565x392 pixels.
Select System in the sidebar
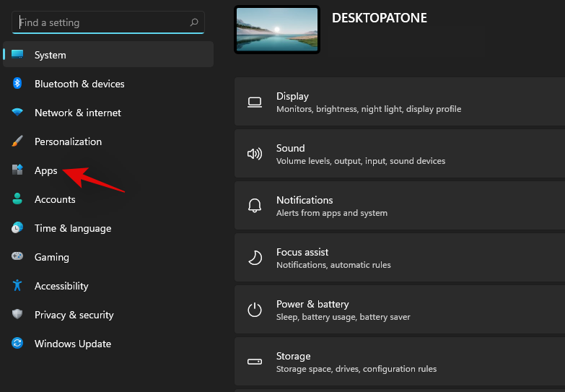pos(51,55)
